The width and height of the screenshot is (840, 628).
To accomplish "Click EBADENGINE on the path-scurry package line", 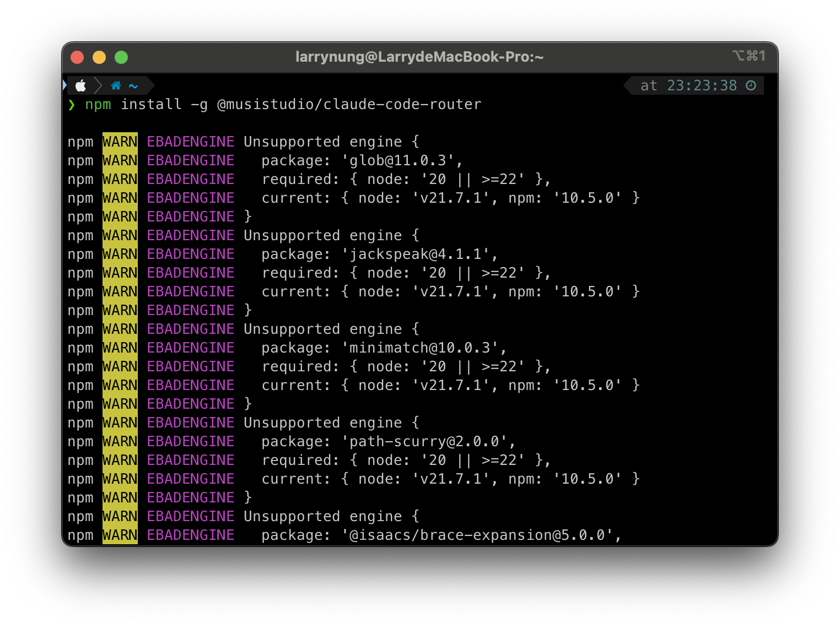I will point(191,441).
